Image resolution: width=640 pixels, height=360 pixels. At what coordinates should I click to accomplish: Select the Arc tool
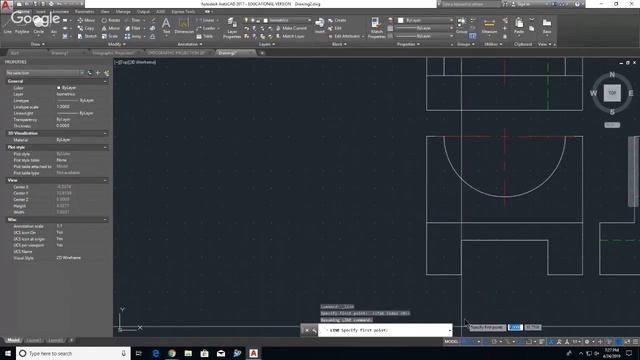pyautogui.click(x=53, y=26)
